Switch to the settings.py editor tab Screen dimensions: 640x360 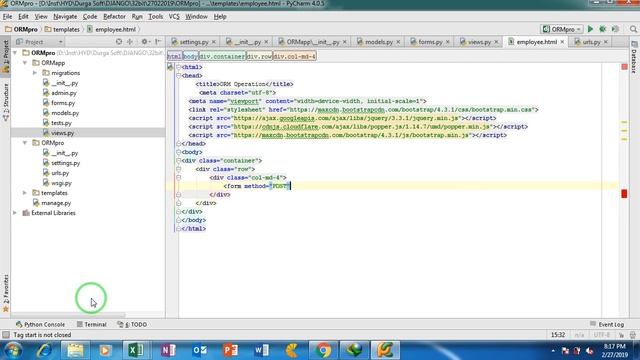pyautogui.click(x=194, y=42)
